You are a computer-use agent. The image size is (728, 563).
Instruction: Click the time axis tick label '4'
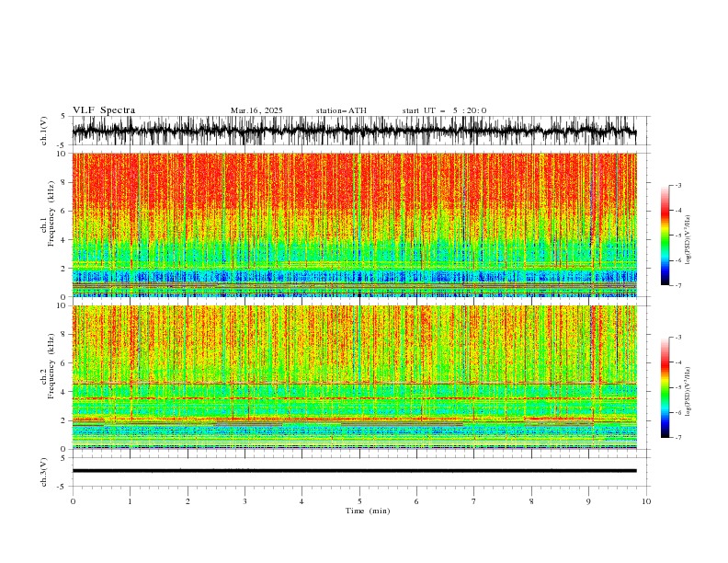[x=302, y=501]
